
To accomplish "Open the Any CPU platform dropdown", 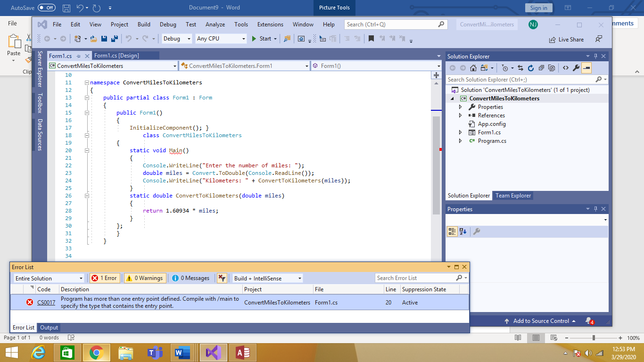I will tap(221, 39).
